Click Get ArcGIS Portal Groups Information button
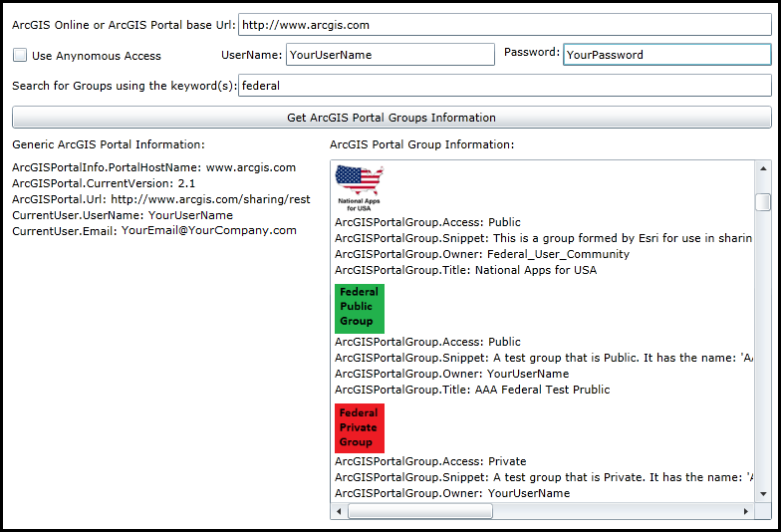 point(391,118)
